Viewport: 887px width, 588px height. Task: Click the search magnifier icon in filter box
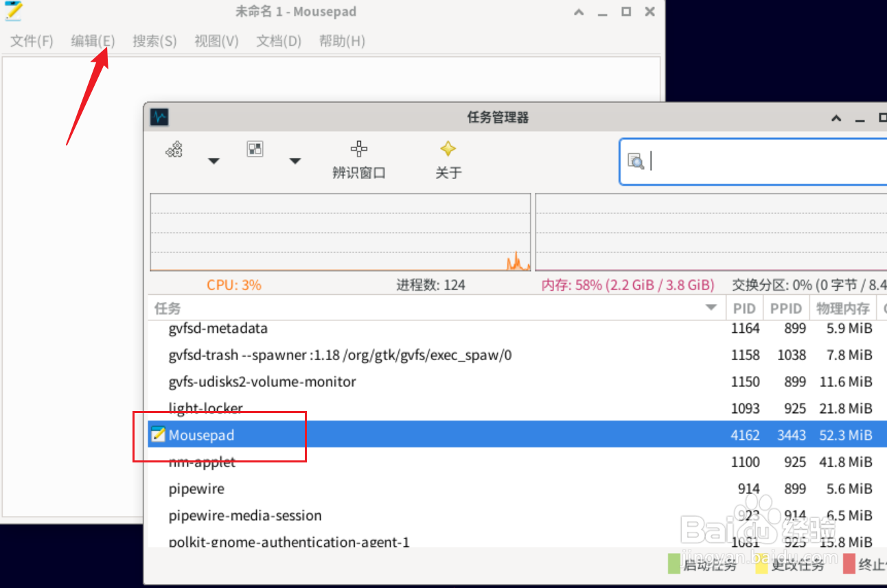[x=636, y=161]
